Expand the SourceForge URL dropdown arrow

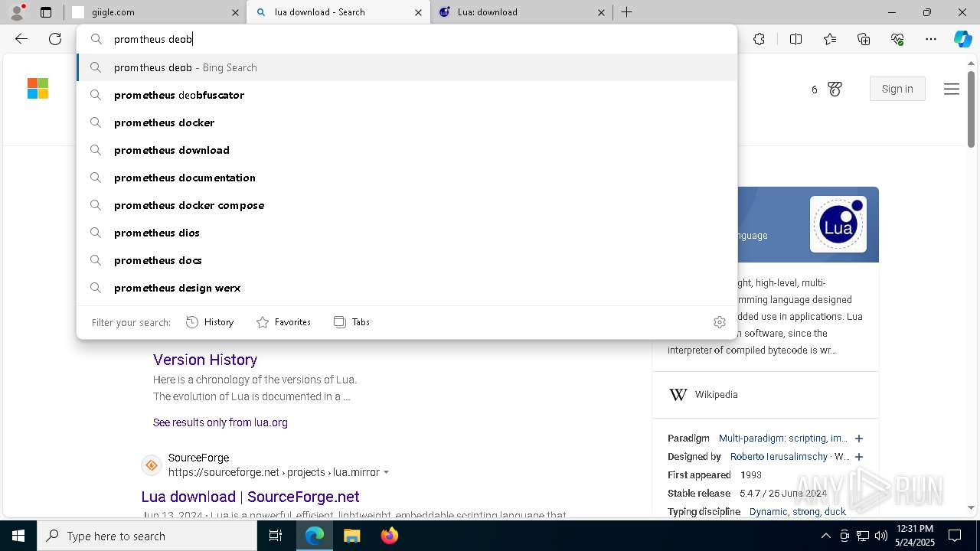[386, 473]
